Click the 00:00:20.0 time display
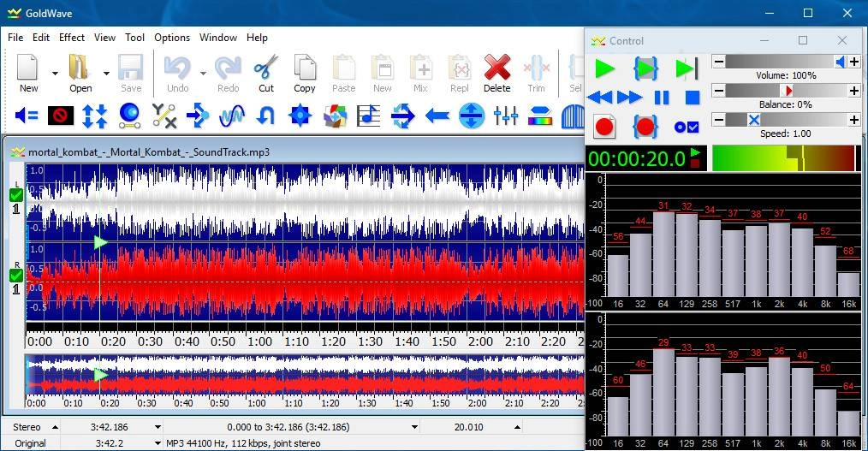Image resolution: width=868 pixels, height=451 pixels. pyautogui.click(x=637, y=159)
